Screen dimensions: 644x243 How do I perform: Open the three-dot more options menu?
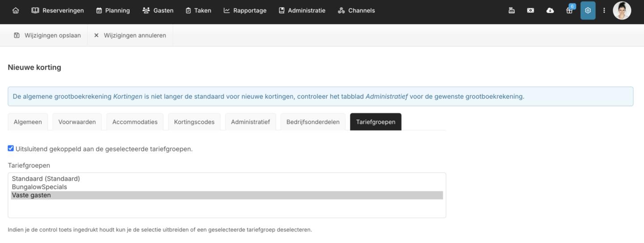click(604, 10)
